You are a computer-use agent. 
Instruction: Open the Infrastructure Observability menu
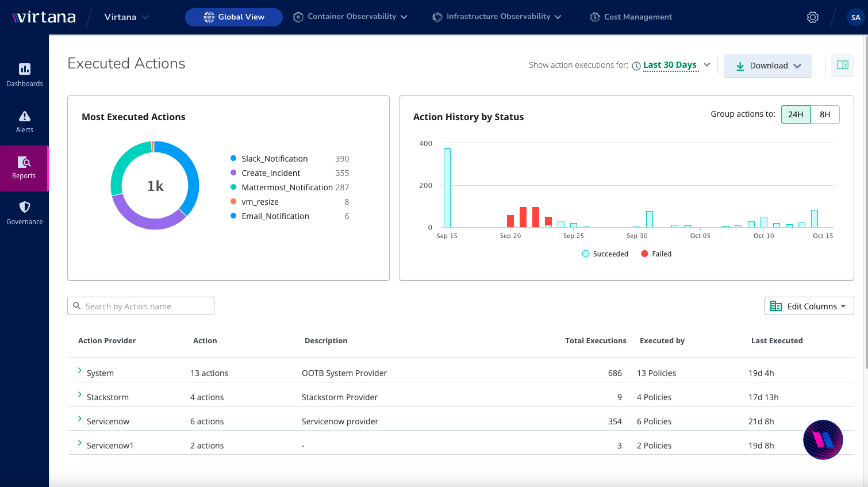coord(497,17)
